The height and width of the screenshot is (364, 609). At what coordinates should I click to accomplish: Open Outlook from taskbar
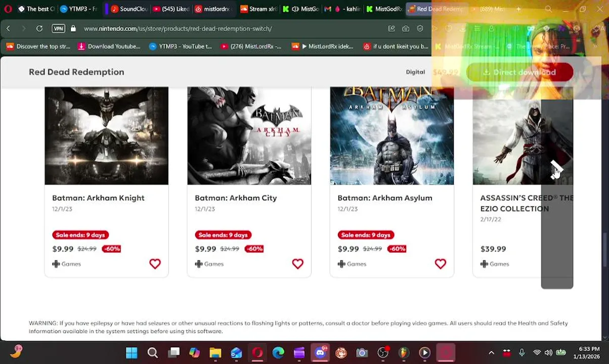(x=236, y=353)
